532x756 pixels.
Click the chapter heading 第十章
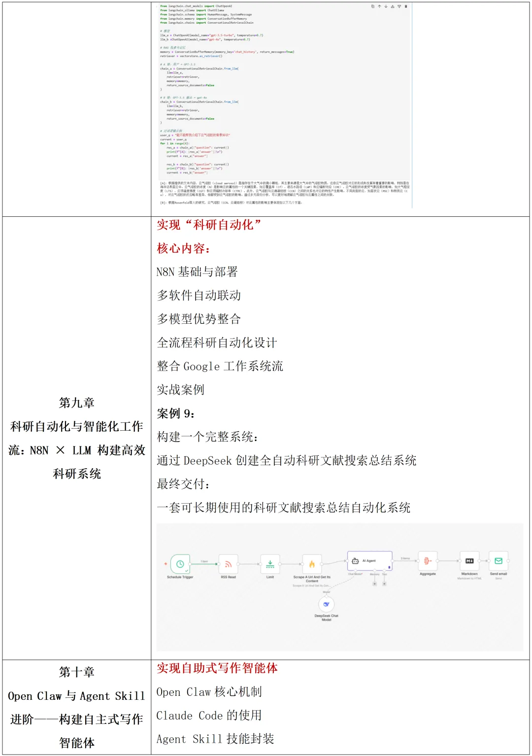77,672
